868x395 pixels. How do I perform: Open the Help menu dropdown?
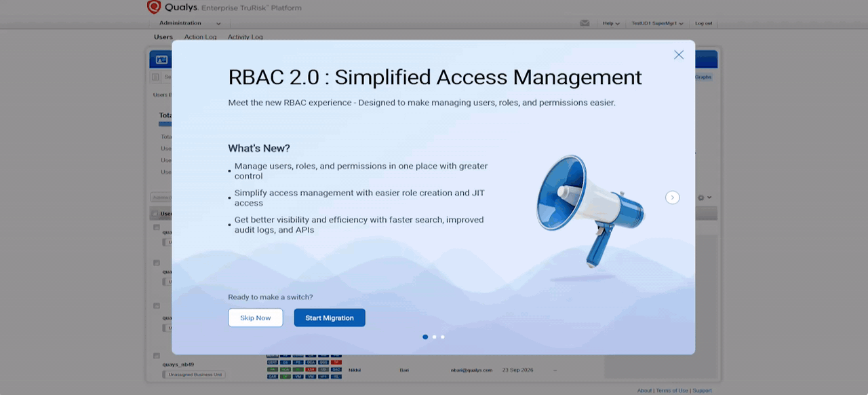(611, 23)
